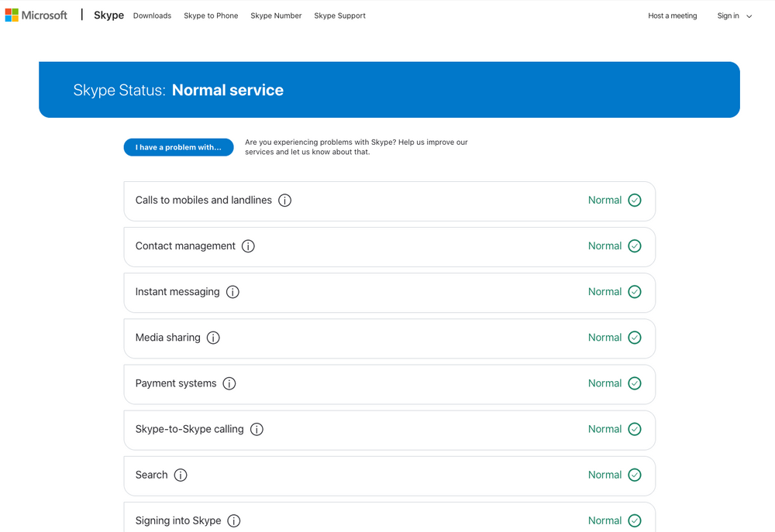Click the Microsoft logo
The height and width of the screenshot is (532, 775).
tap(36, 15)
